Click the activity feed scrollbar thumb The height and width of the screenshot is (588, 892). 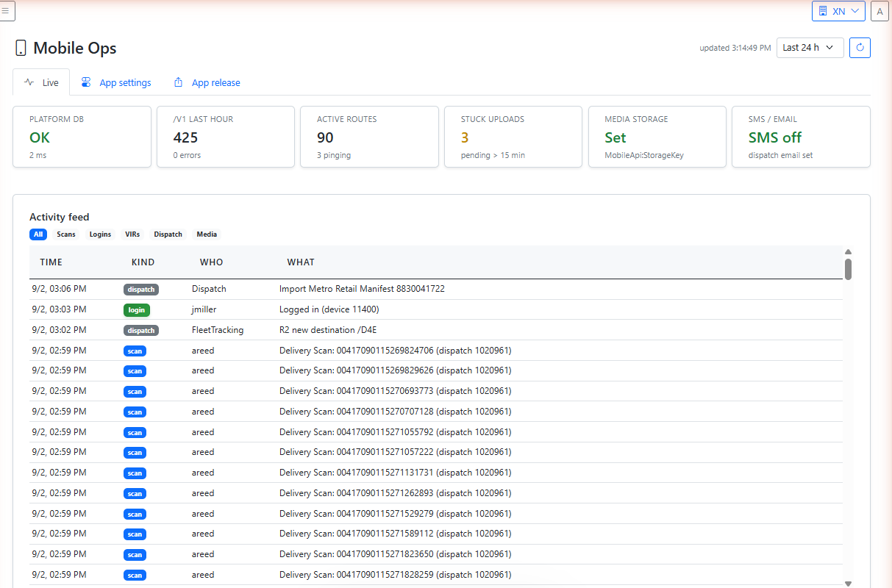848,268
